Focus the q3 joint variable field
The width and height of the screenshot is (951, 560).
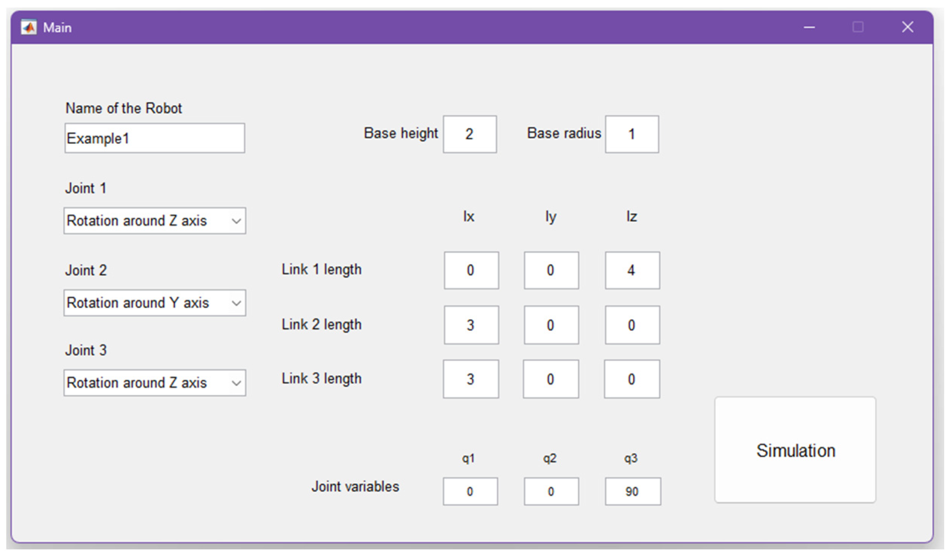pyautogui.click(x=633, y=491)
